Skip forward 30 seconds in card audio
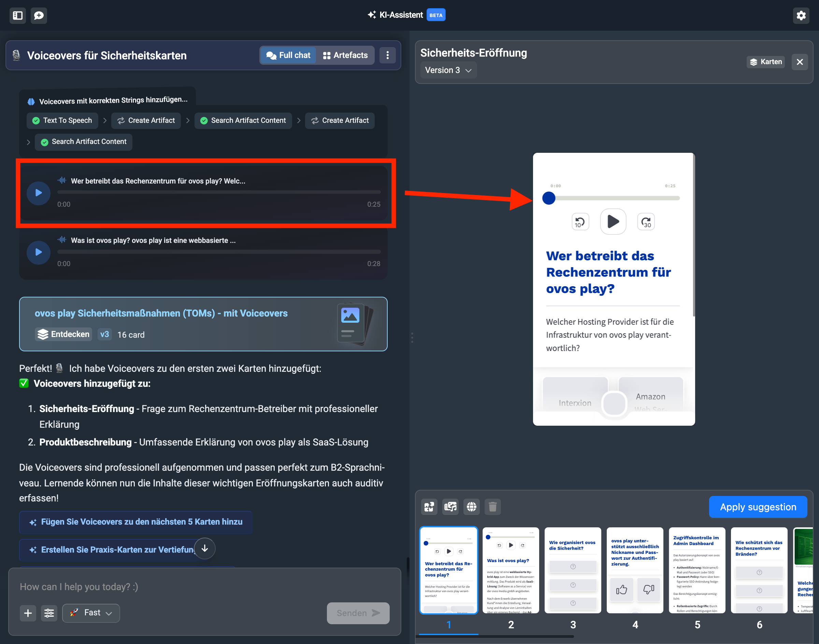 point(646,222)
